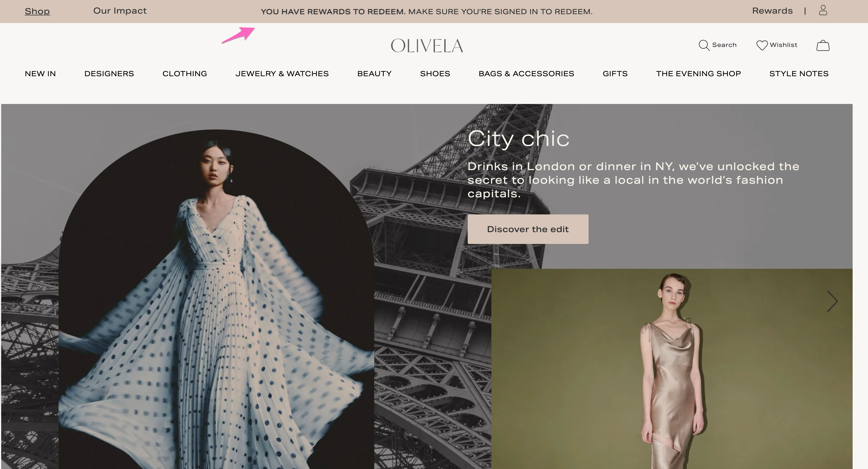Click the Olivela logo
The width and height of the screenshot is (868, 469).
pos(427,45)
